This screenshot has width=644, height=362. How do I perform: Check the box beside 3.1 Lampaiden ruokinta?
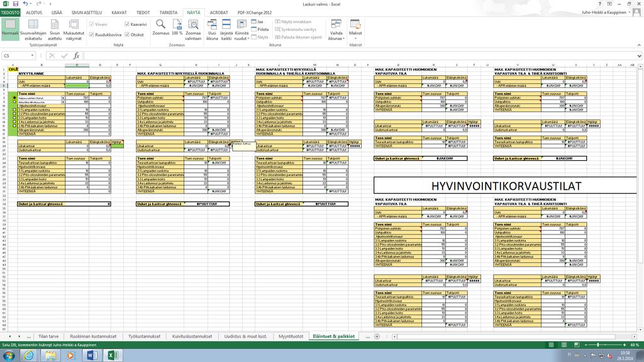14,110
